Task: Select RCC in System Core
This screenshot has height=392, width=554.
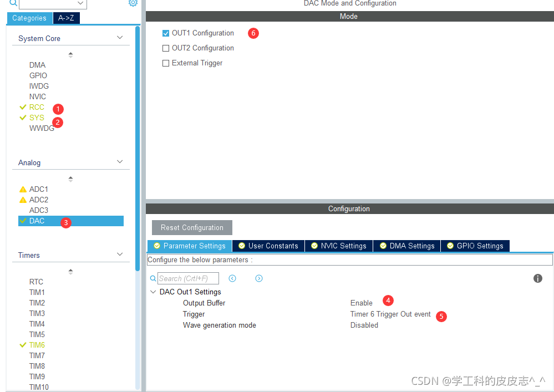Action: pos(37,107)
